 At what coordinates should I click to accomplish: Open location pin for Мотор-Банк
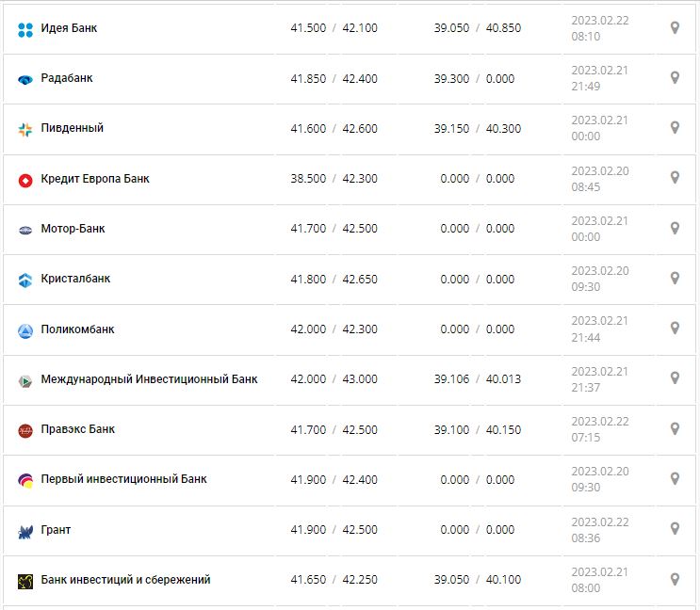675,228
